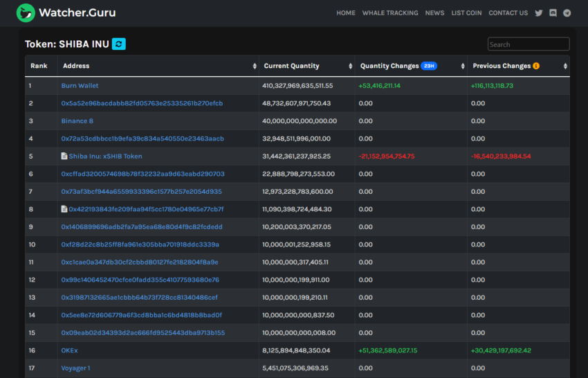588x378 pixels.
Task: Open the Burn Wallet address link
Action: (x=80, y=86)
